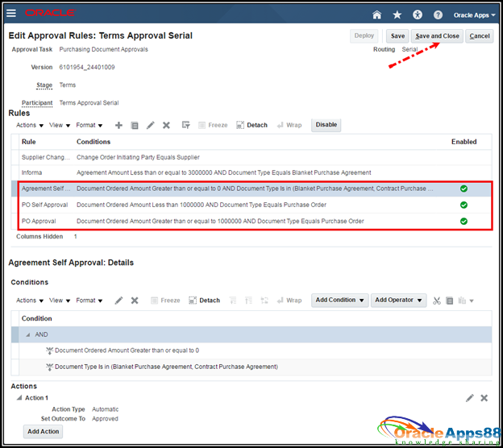Select Document Ordered Amount Greater than condition row

tap(251, 351)
